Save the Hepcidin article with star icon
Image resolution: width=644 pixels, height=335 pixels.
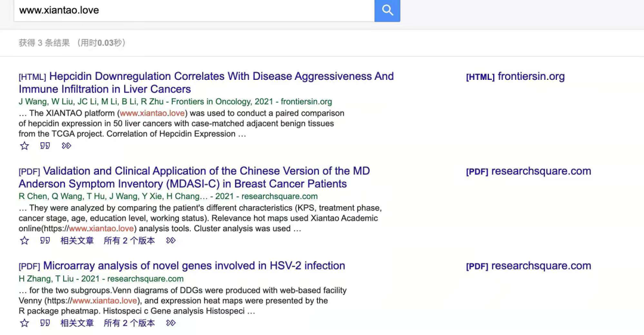click(x=24, y=145)
